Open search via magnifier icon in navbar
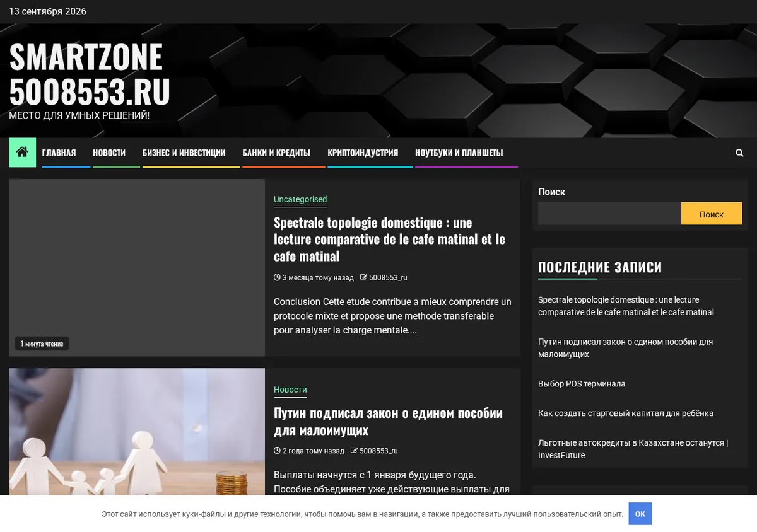The height and width of the screenshot is (532, 757). [x=739, y=153]
